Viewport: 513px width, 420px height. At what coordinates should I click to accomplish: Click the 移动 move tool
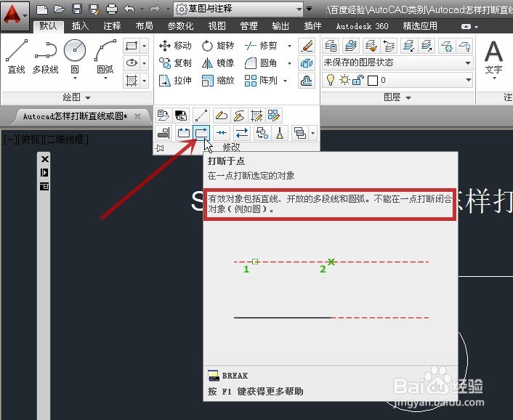[x=175, y=46]
